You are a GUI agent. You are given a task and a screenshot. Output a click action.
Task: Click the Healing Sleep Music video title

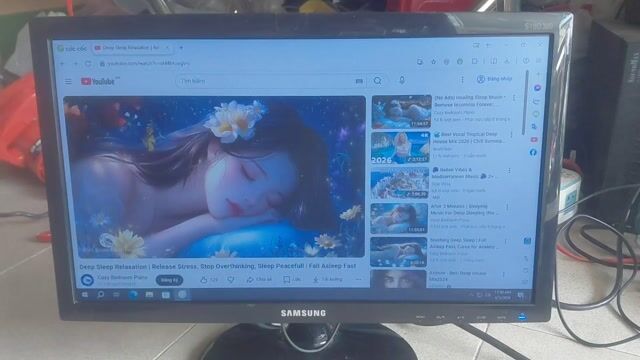pos(469,101)
